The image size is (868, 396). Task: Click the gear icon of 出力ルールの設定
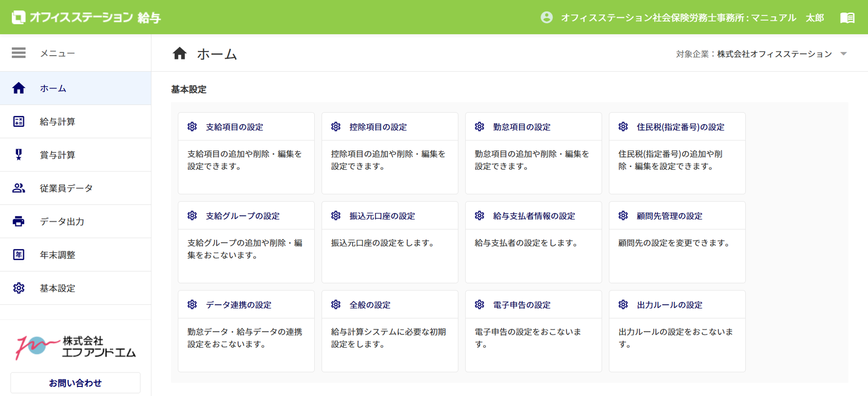coord(623,304)
